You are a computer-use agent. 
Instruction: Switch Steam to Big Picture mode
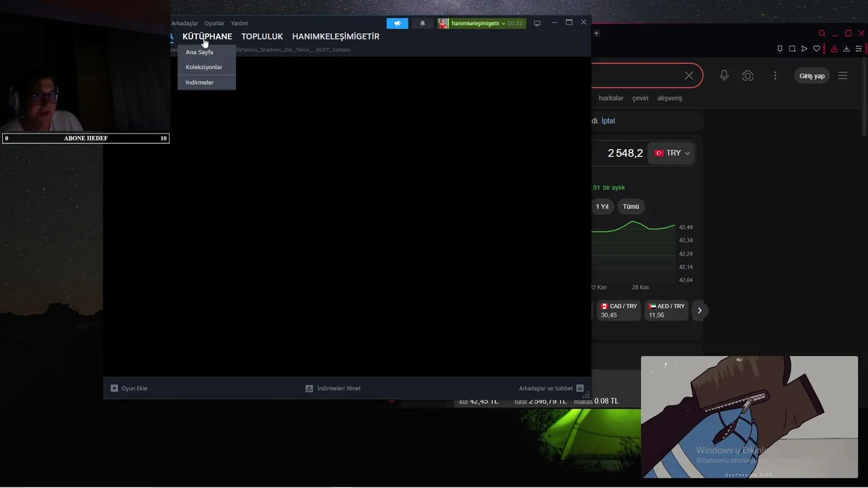click(x=537, y=23)
